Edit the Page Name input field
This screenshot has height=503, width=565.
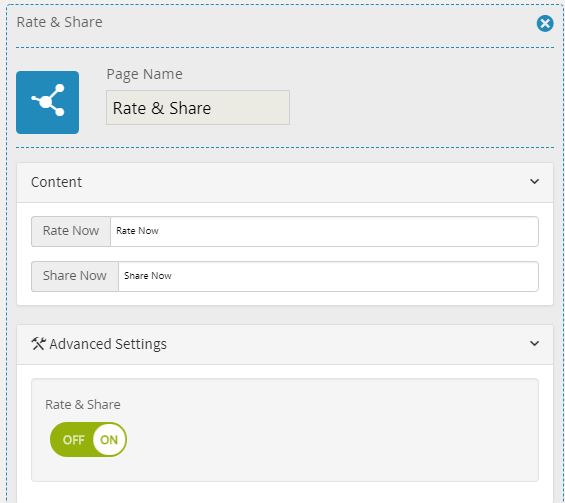click(x=197, y=108)
